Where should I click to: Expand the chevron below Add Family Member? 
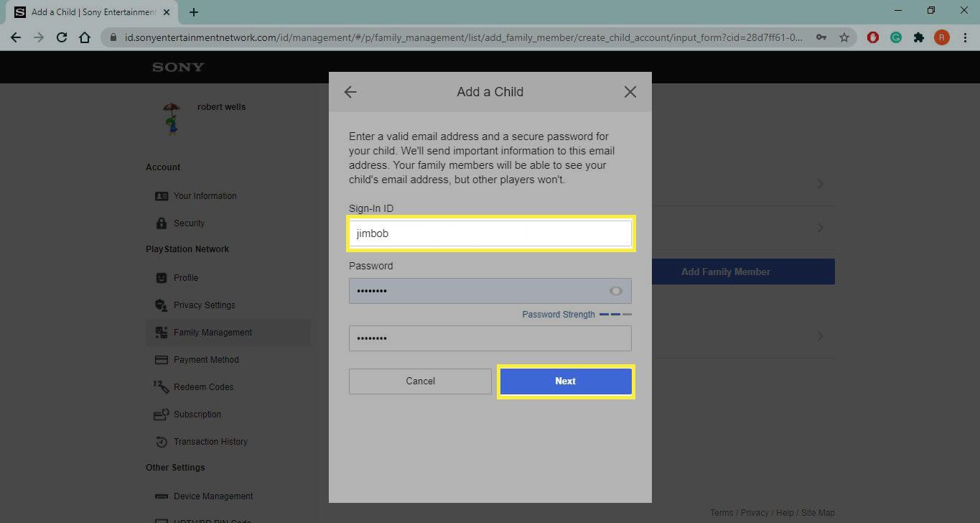tap(820, 336)
